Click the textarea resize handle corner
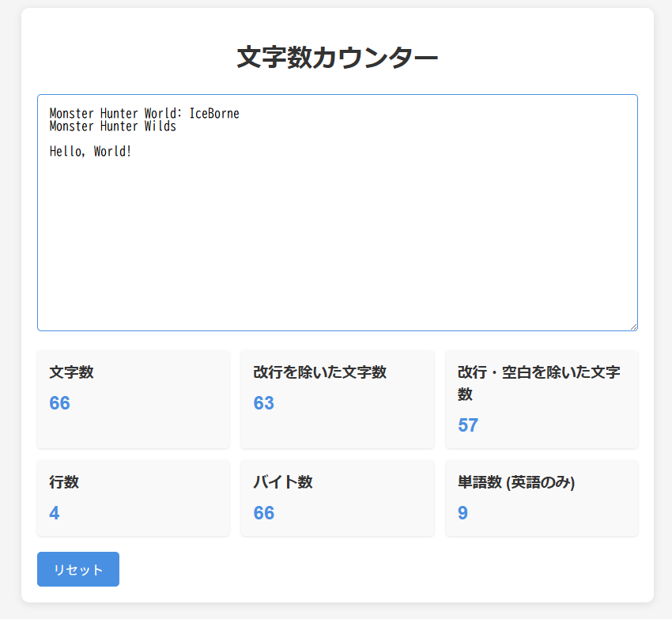Screen dimensions: 672x619 [633, 326]
